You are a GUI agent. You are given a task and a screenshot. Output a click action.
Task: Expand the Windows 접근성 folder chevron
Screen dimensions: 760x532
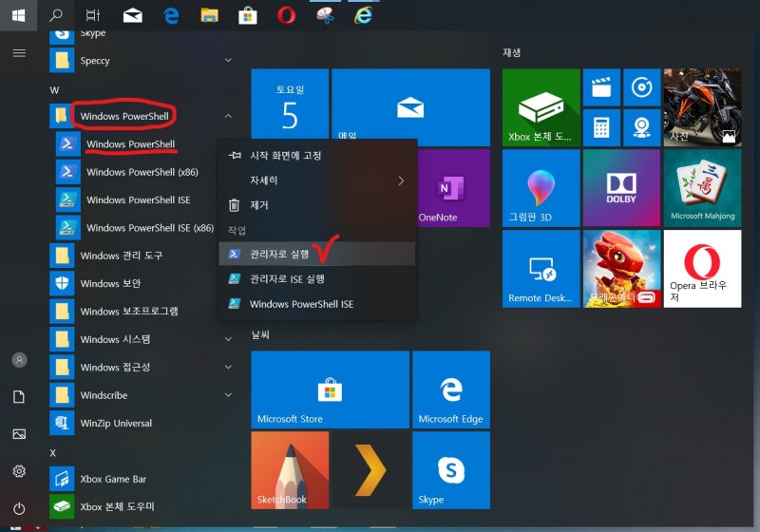pyautogui.click(x=228, y=368)
